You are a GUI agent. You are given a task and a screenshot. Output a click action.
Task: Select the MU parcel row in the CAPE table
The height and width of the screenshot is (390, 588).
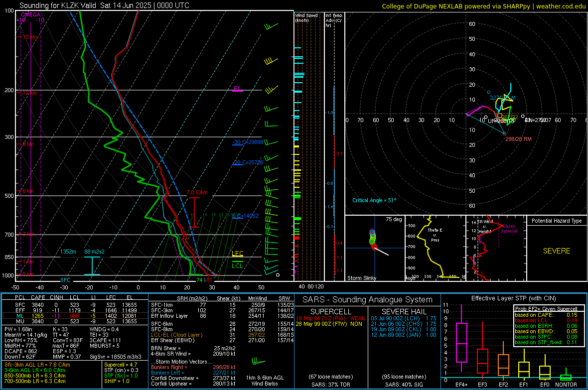(x=75, y=321)
